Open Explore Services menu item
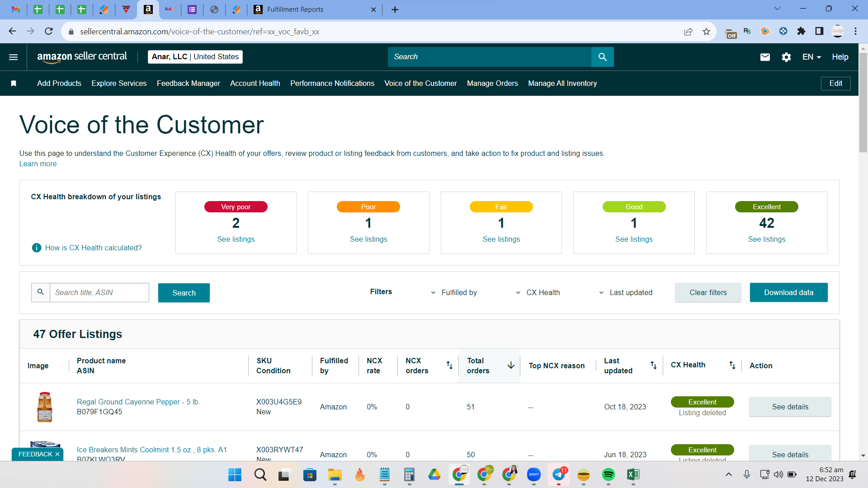Viewport: 868px width, 488px height. click(x=119, y=84)
